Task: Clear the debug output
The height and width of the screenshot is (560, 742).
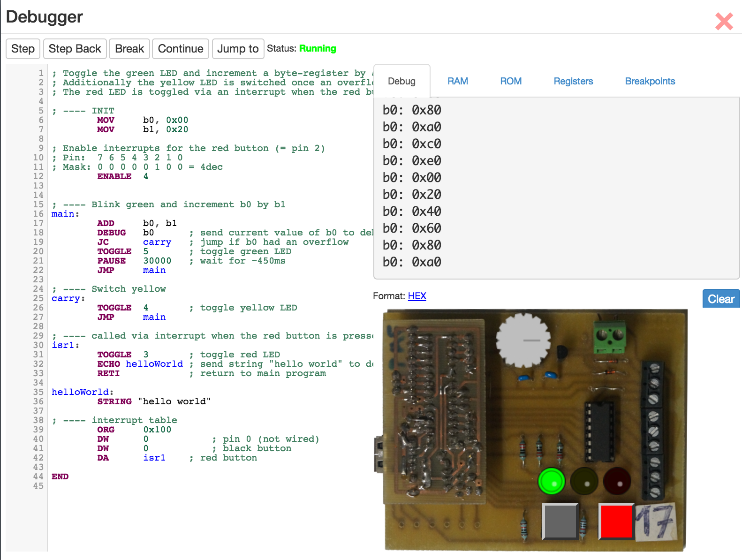Action: 720,299
